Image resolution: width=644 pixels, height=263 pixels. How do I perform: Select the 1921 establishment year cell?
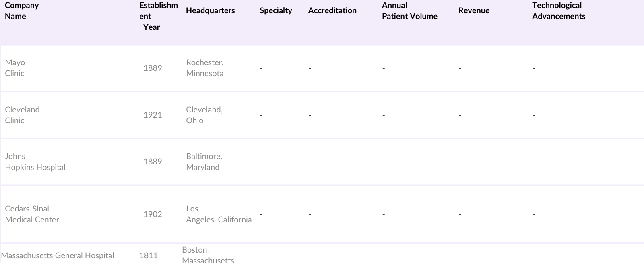[x=153, y=115]
